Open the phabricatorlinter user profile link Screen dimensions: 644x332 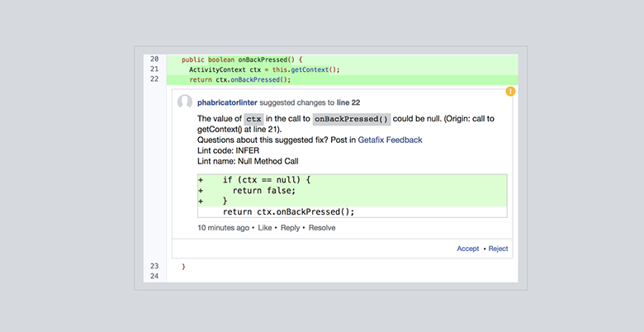(227, 102)
